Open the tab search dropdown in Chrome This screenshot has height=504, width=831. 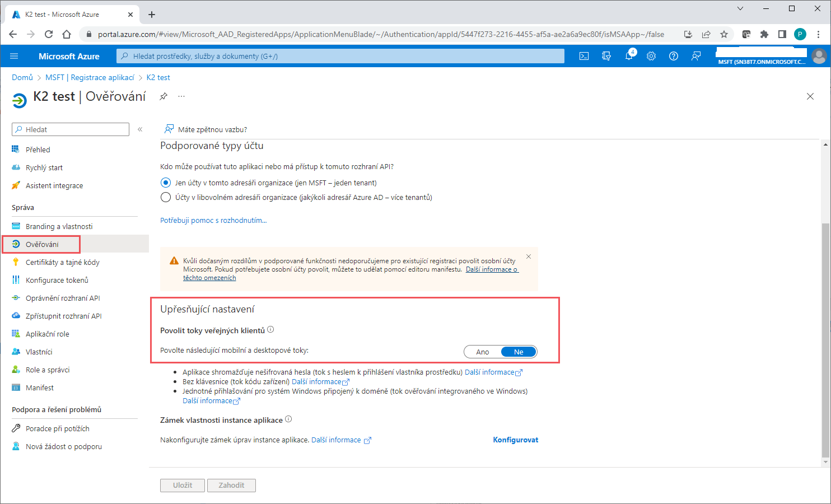(x=740, y=8)
